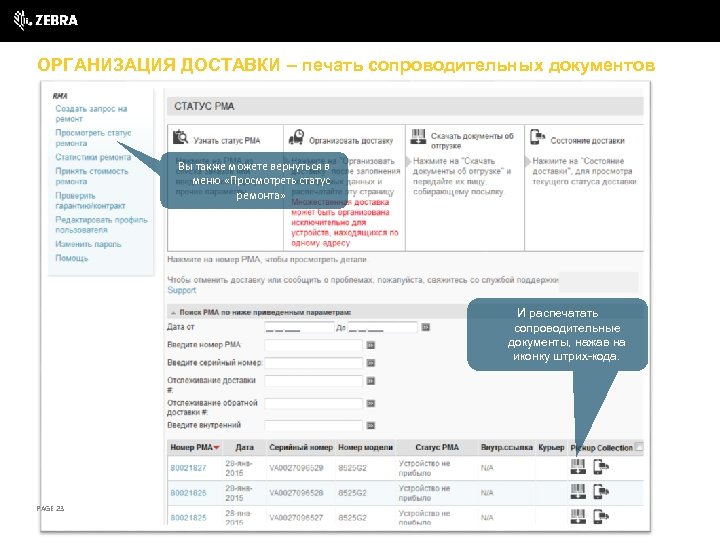Click the Zebra logo in header

[45, 20]
